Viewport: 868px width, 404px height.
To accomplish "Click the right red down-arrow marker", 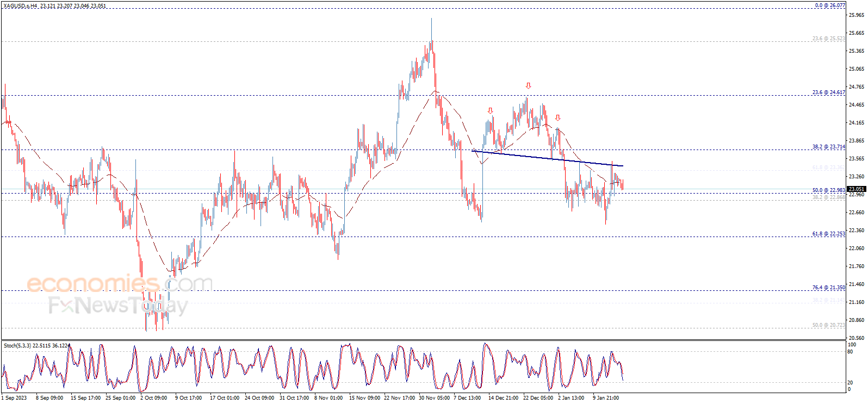I will click(557, 117).
